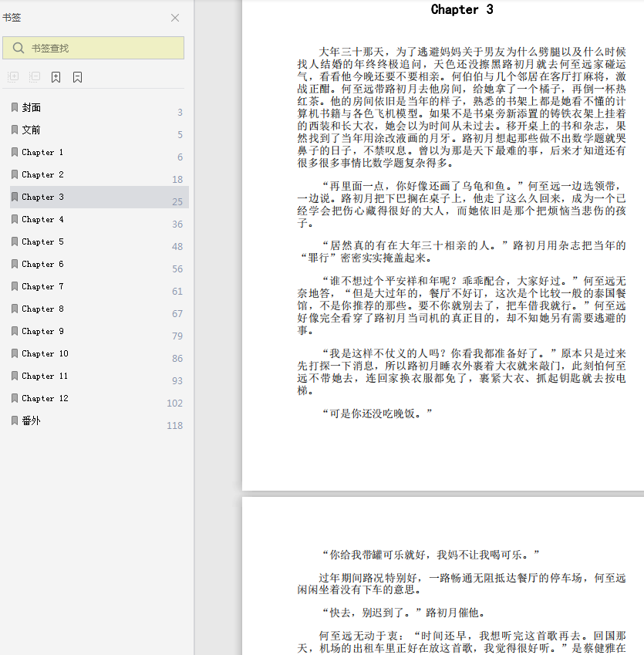Click page number 118 in bookmark list
644x655 pixels.
click(x=174, y=426)
